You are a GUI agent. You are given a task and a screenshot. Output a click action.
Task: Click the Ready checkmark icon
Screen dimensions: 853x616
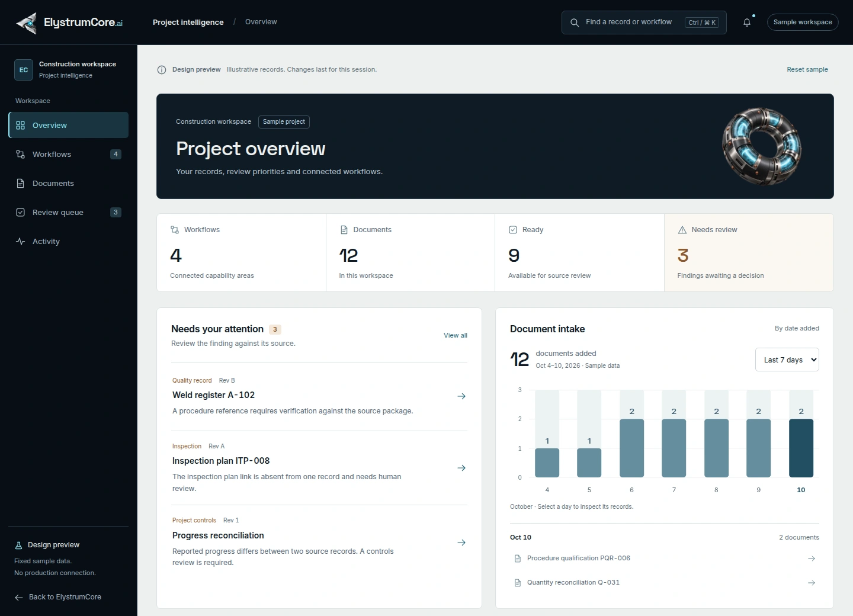pyautogui.click(x=513, y=230)
